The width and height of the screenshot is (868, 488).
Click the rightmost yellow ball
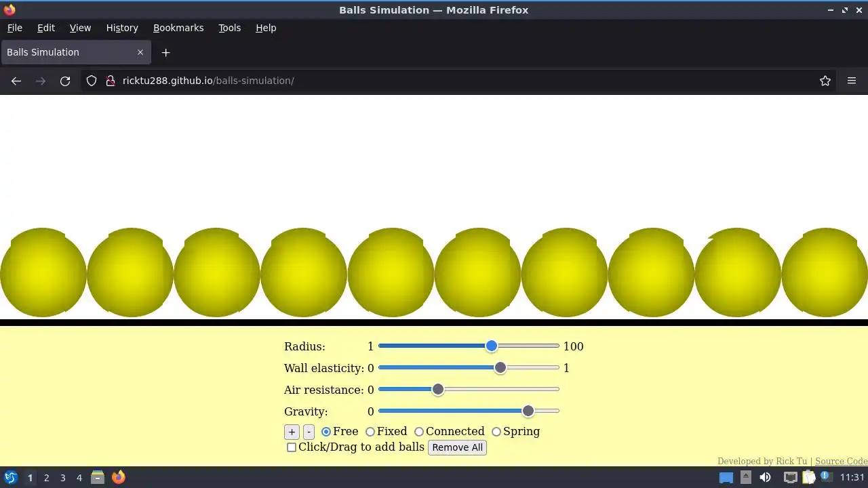coord(825,272)
